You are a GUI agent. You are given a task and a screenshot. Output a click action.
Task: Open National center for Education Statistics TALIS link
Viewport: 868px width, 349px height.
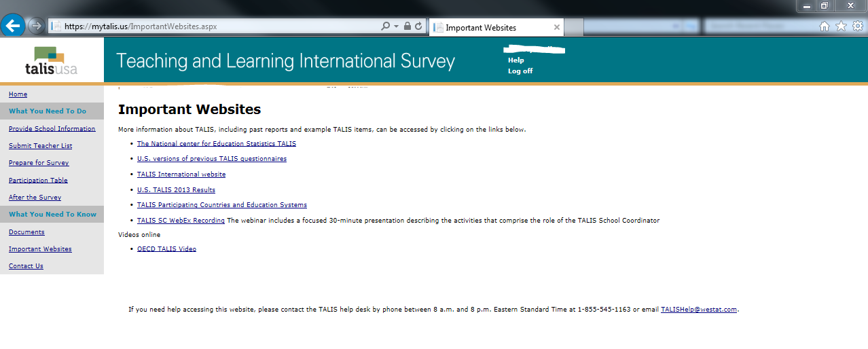[x=217, y=144]
